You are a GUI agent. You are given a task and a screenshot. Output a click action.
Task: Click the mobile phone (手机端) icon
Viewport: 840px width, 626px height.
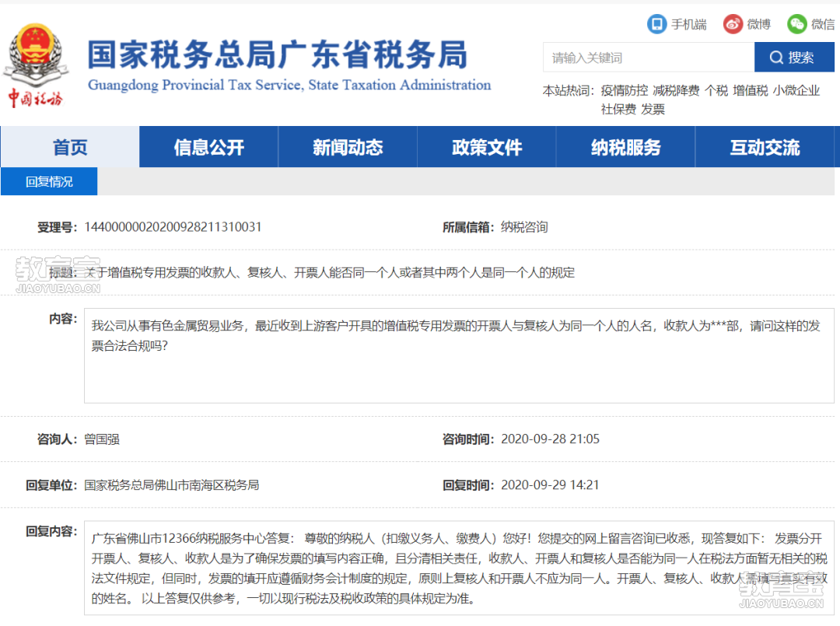pos(656,24)
